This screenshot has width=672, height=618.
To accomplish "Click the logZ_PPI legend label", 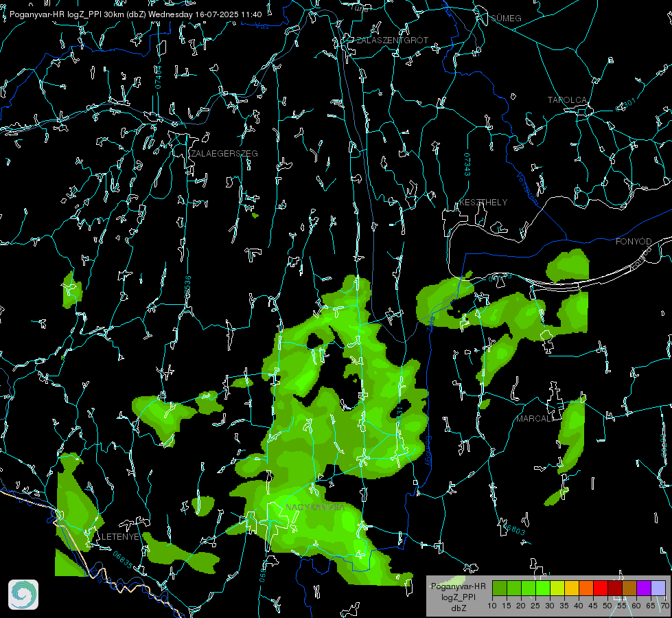I will click(x=458, y=597).
